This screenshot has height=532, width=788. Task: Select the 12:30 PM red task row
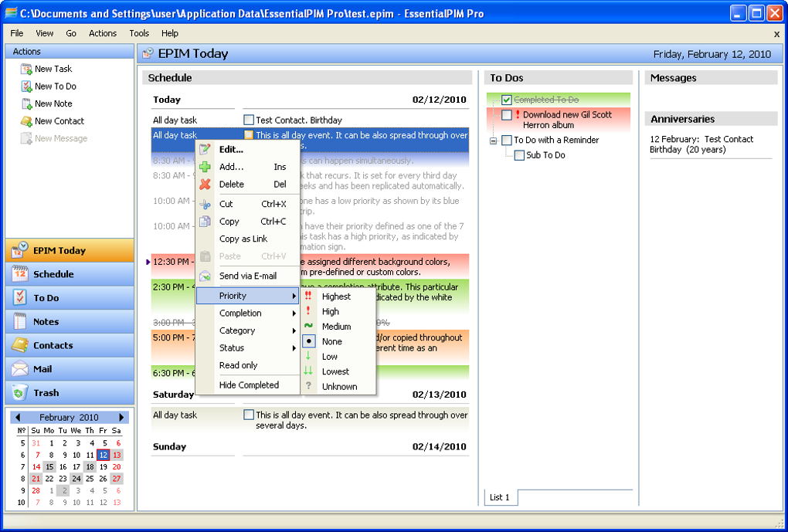310,266
